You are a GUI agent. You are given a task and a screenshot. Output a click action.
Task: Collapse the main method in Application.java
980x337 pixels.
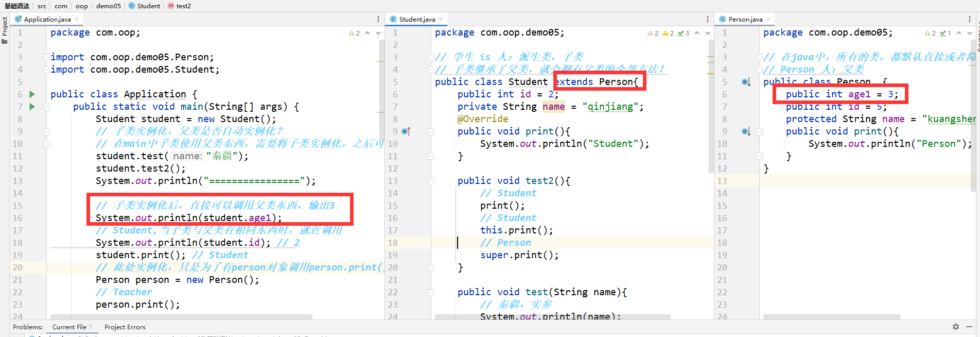point(46,107)
